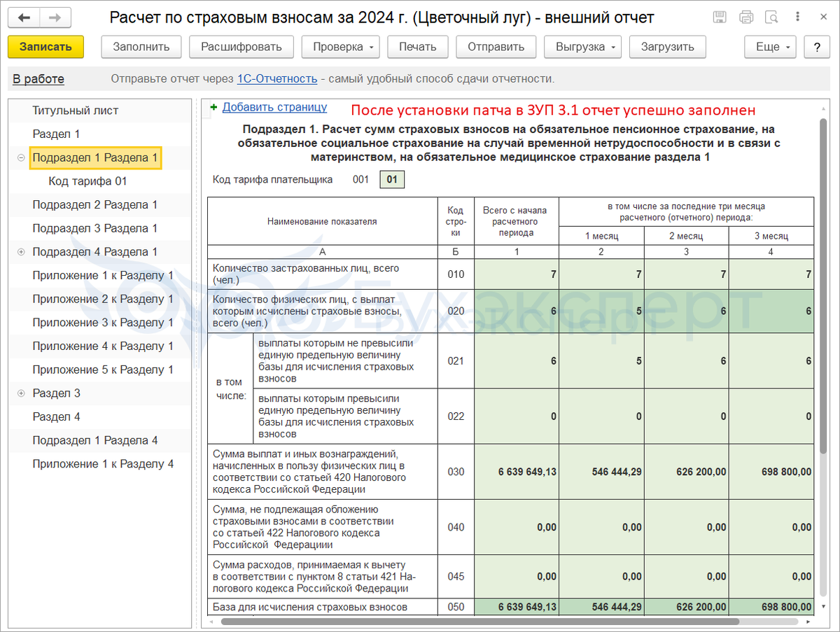840x632 pixels.
Task: Select Приложение 1 к Разделу 4
Action: (103, 464)
